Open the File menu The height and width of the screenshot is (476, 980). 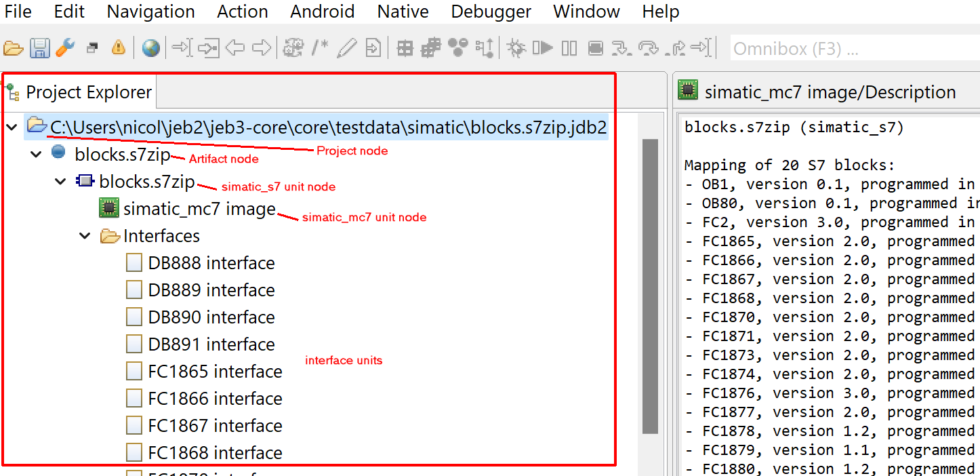[18, 12]
